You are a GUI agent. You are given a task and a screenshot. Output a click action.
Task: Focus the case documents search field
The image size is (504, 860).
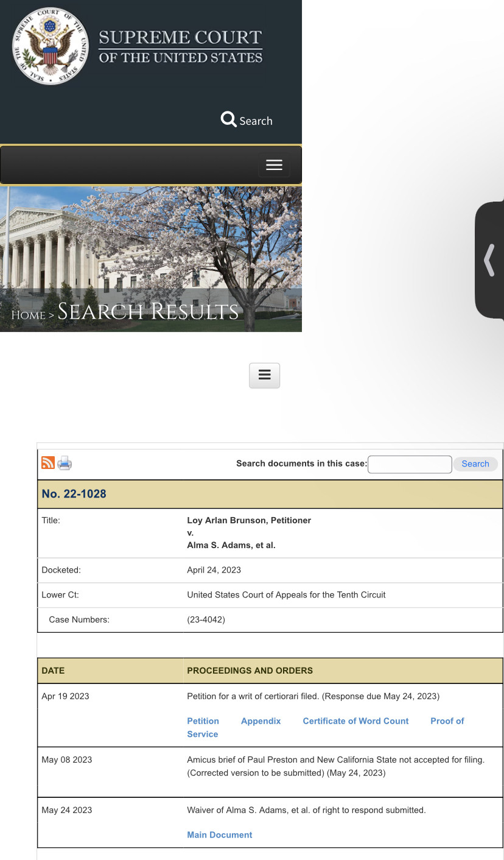[x=410, y=464]
